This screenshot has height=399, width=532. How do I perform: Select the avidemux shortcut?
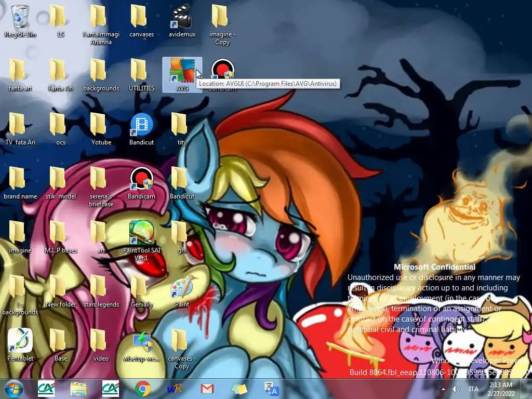click(x=182, y=21)
